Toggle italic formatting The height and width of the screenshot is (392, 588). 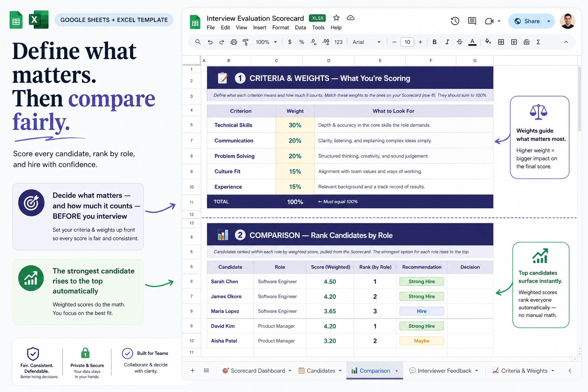coord(447,42)
